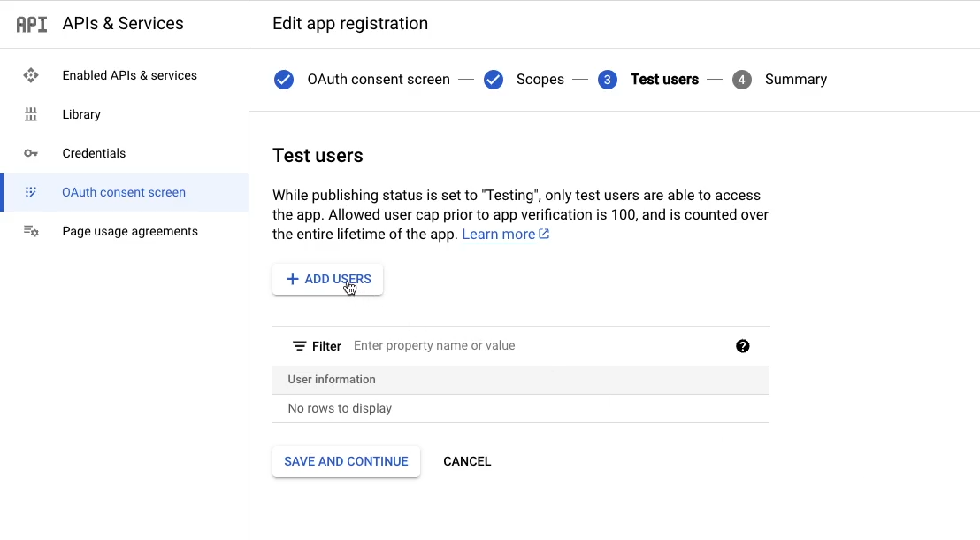Click the step 4 circle icon
This screenshot has width=980, height=540.
(741, 80)
